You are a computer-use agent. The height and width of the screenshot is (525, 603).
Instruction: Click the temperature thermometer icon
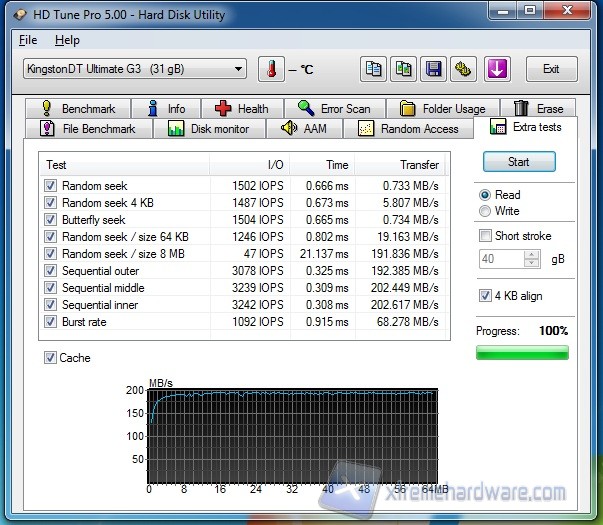coord(270,69)
